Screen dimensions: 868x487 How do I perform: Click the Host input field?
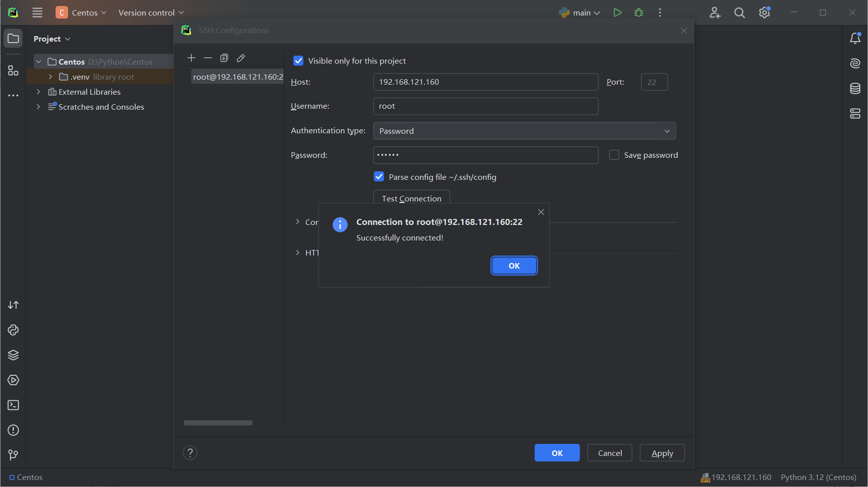(486, 82)
